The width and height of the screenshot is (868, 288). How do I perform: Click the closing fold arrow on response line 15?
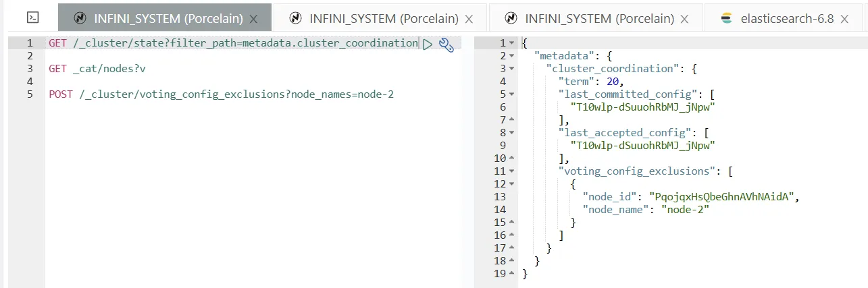511,223
